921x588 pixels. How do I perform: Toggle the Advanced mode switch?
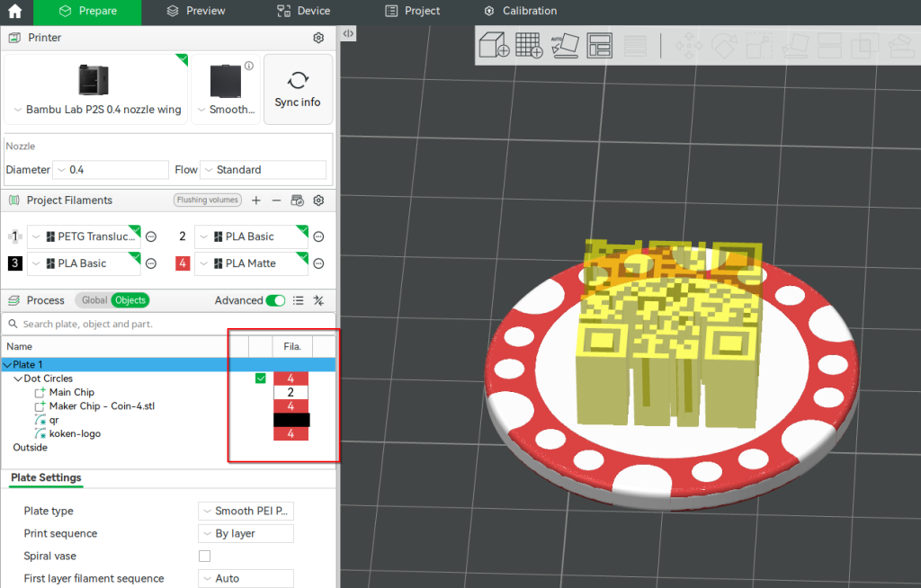pos(275,300)
